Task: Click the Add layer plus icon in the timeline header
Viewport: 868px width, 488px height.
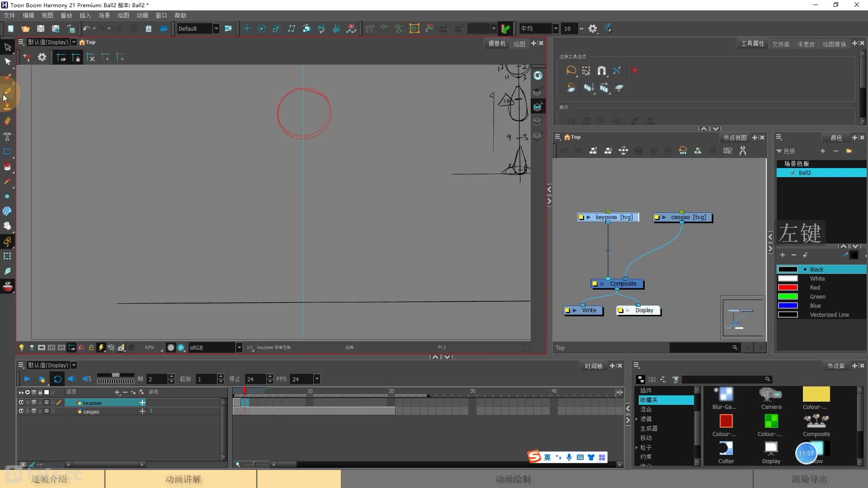Action: [117, 392]
